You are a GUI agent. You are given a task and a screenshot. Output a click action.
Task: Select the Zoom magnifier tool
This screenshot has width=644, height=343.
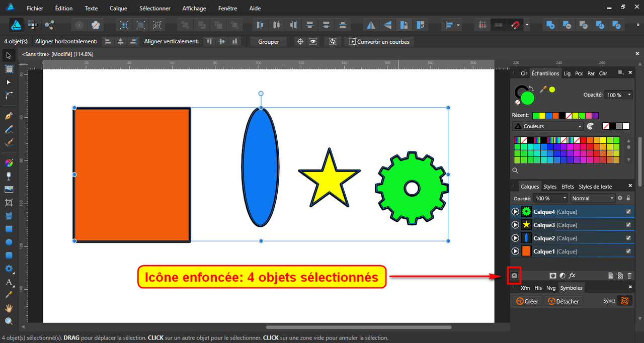[x=9, y=321]
